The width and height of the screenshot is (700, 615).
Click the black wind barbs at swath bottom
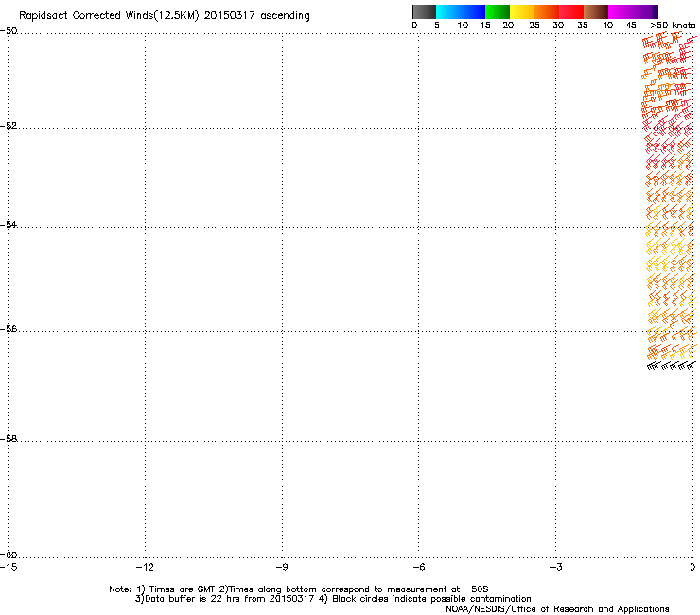click(672, 366)
